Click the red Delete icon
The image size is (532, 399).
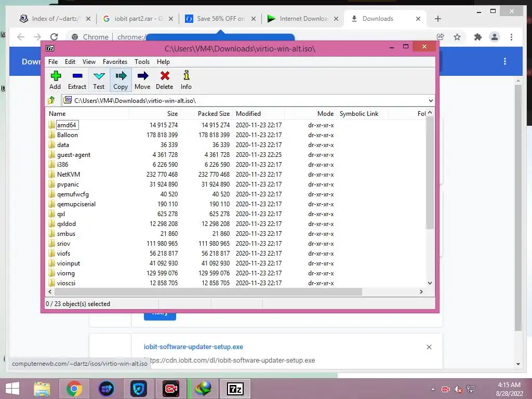(165, 80)
